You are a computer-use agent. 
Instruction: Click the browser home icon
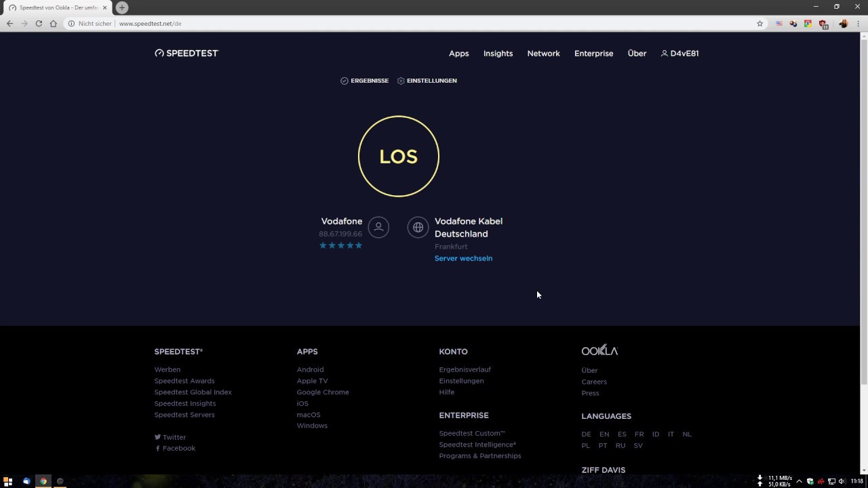coord(53,23)
